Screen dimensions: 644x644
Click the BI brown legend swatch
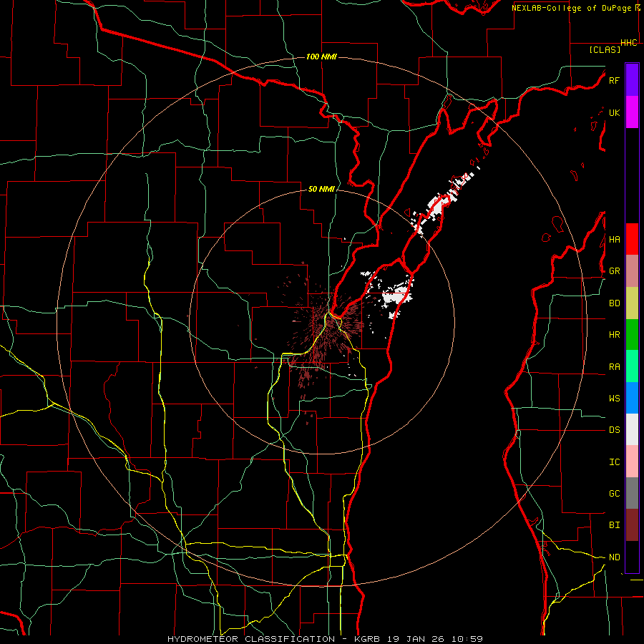(x=632, y=525)
